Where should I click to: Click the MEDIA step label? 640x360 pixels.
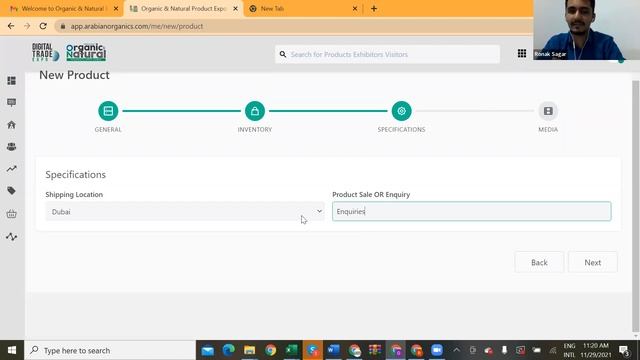click(548, 129)
